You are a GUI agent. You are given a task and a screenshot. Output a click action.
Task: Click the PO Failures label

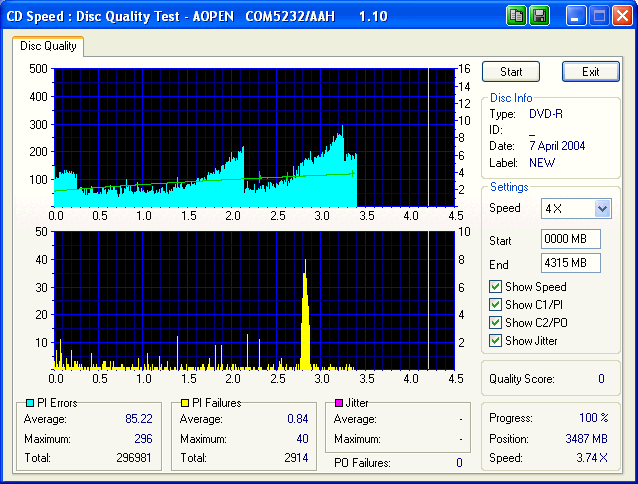pyautogui.click(x=362, y=463)
